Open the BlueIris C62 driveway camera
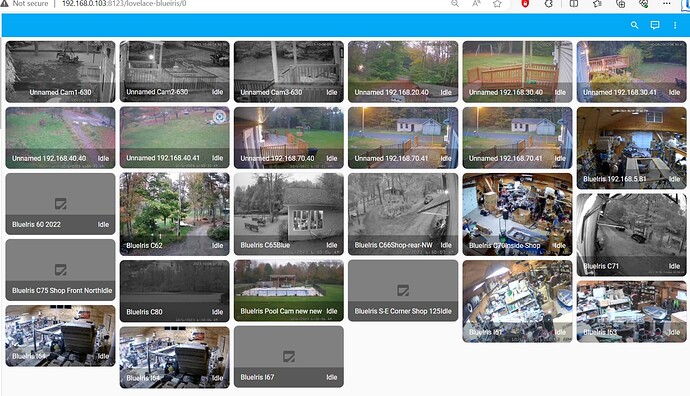Viewport: 690px width, 396px height. pos(175,214)
